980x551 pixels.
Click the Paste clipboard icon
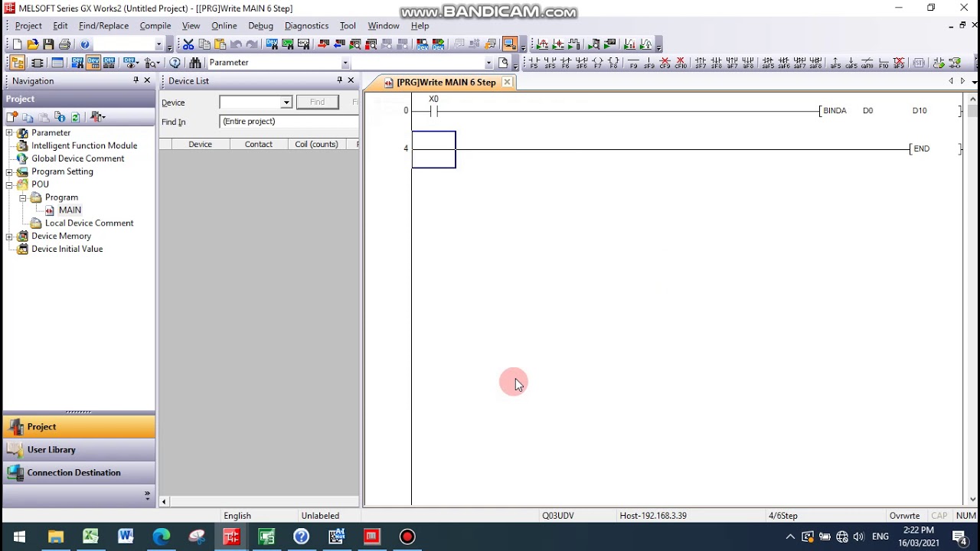[220, 44]
